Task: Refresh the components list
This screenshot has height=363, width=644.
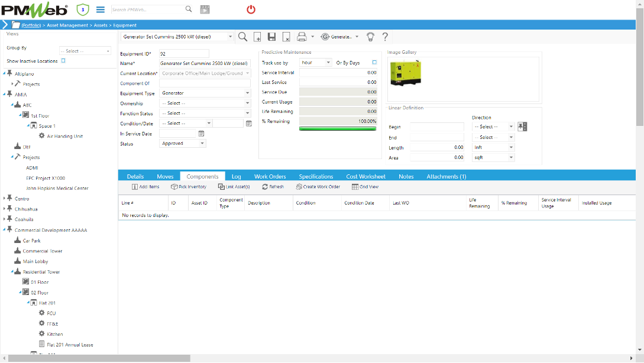Action: tap(273, 187)
